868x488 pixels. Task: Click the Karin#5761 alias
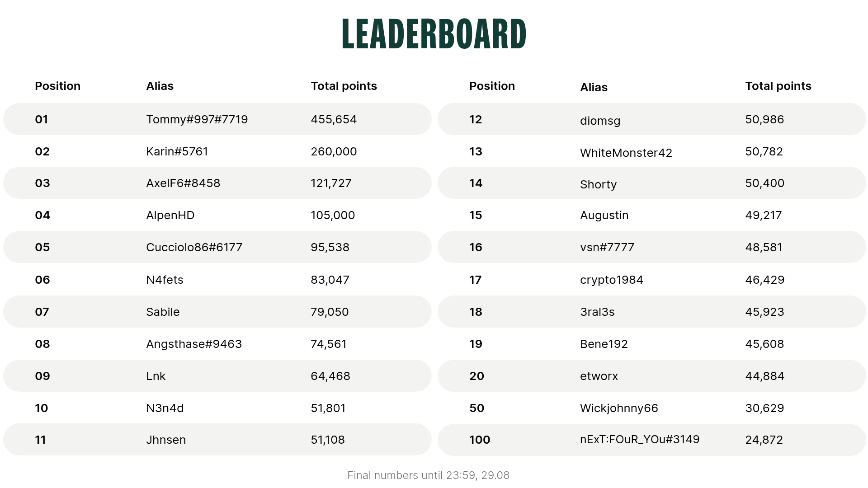coord(177,151)
